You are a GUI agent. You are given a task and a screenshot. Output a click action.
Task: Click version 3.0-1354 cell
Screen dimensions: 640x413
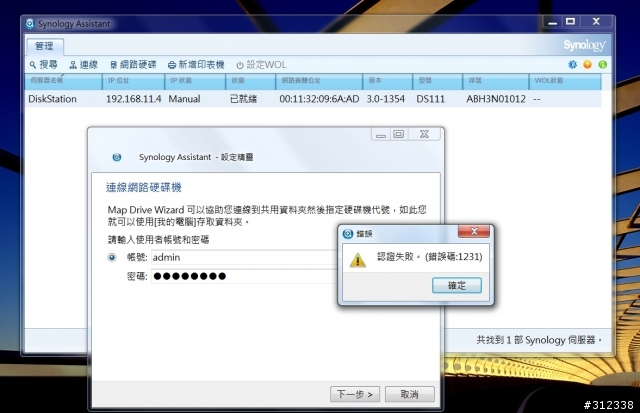click(x=386, y=99)
